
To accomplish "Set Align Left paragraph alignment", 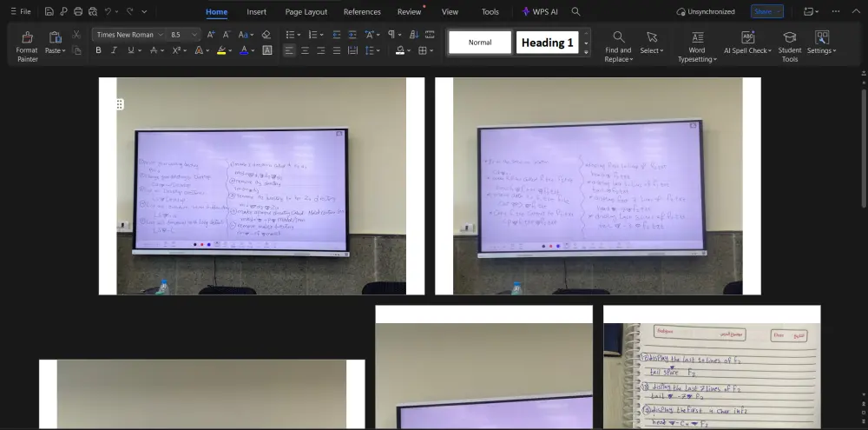I will 289,50.
